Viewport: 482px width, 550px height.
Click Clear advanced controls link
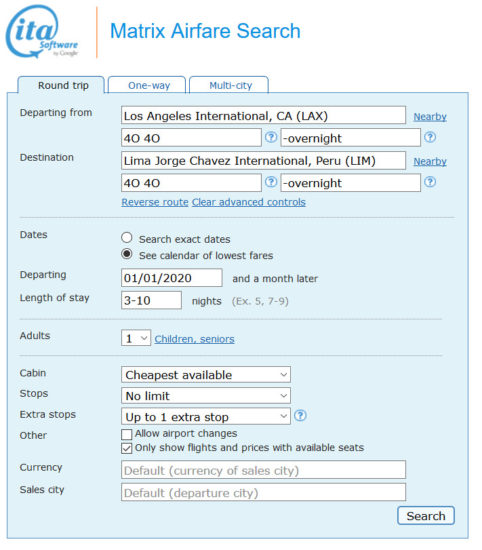(x=249, y=202)
